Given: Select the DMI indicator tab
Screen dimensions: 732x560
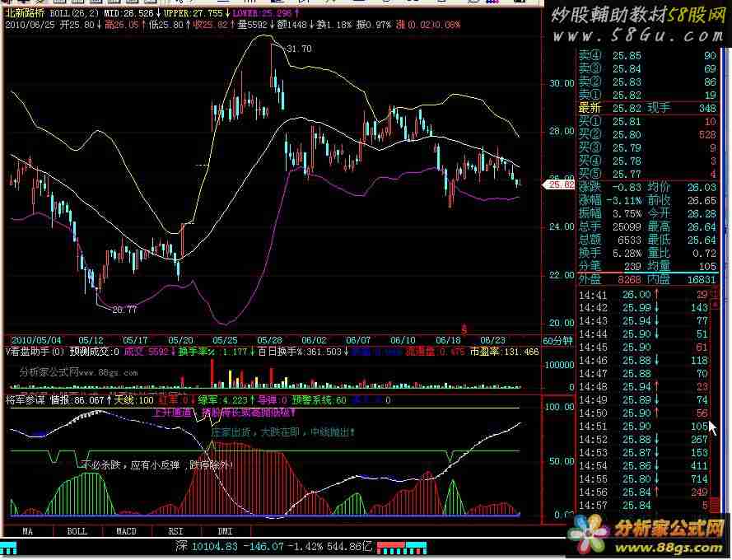Looking at the screenshot, I should (x=225, y=531).
